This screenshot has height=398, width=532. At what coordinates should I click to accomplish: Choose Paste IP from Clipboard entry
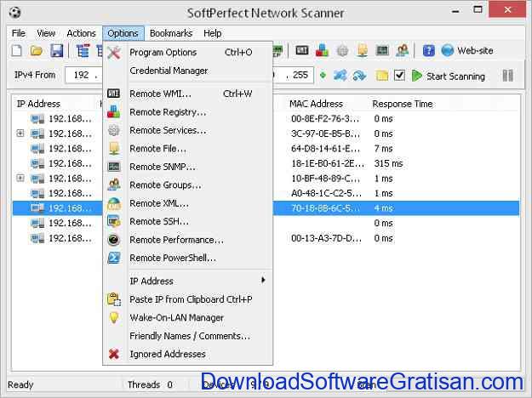point(187,299)
